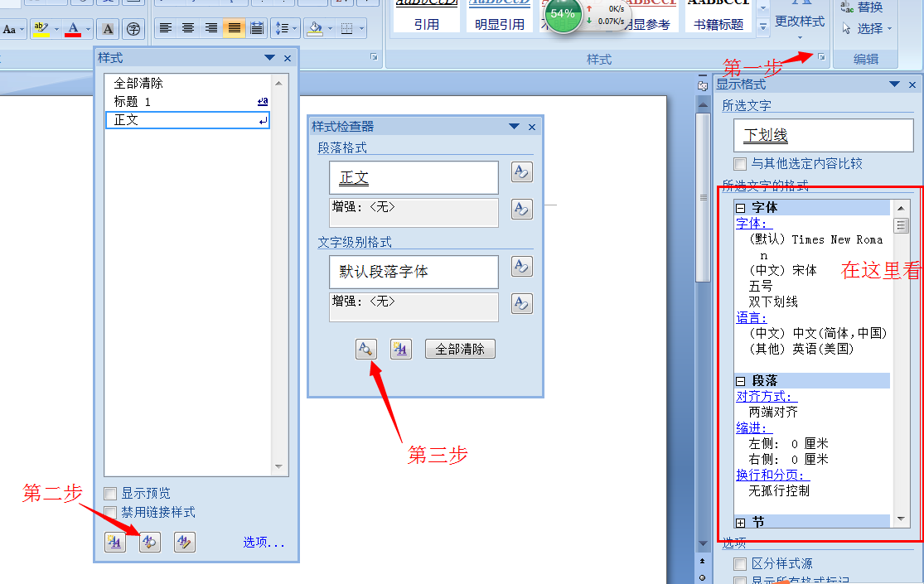
Task: Apply distributed alignment
Action: coord(257,28)
